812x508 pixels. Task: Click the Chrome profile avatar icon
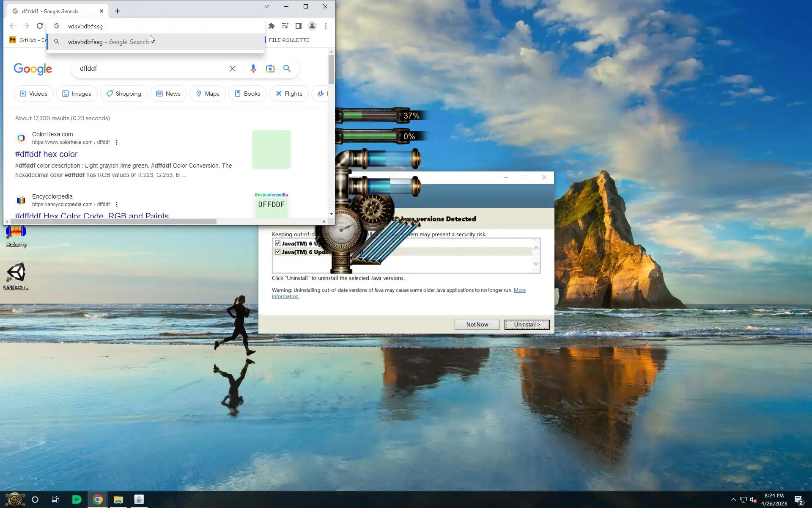[312, 26]
